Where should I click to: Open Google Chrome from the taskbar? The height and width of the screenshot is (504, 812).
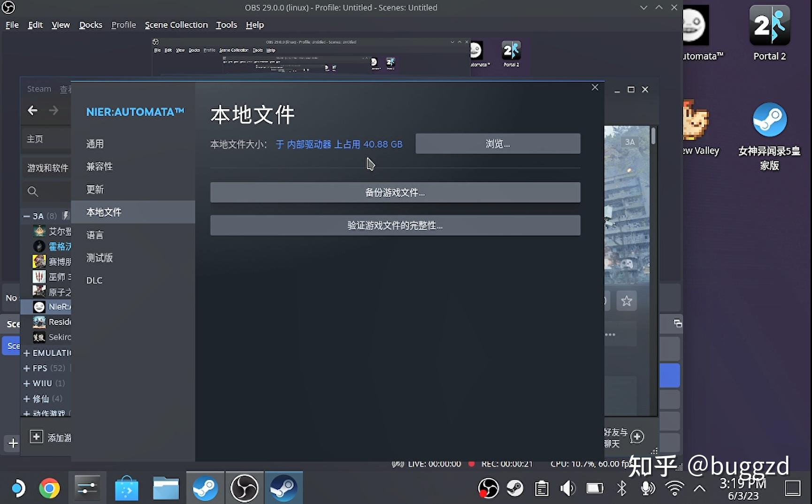(48, 488)
